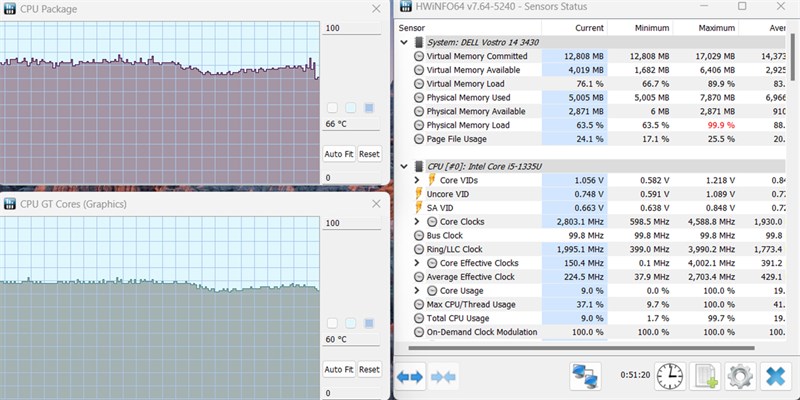The height and width of the screenshot is (400, 800).
Task: Click the 2,803.1 MHz Core Clocks value
Action: pyautogui.click(x=580, y=221)
